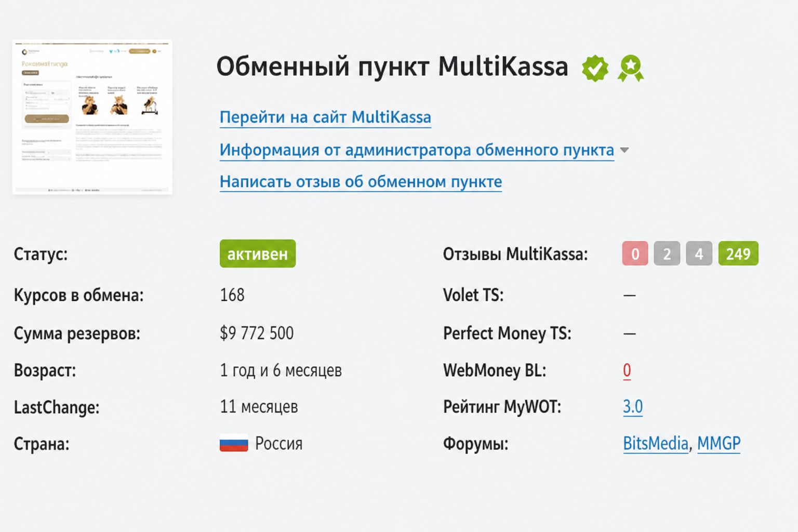Click the 'Сумма резервов:' label
Viewport: 798px width, 532px height.
click(77, 334)
